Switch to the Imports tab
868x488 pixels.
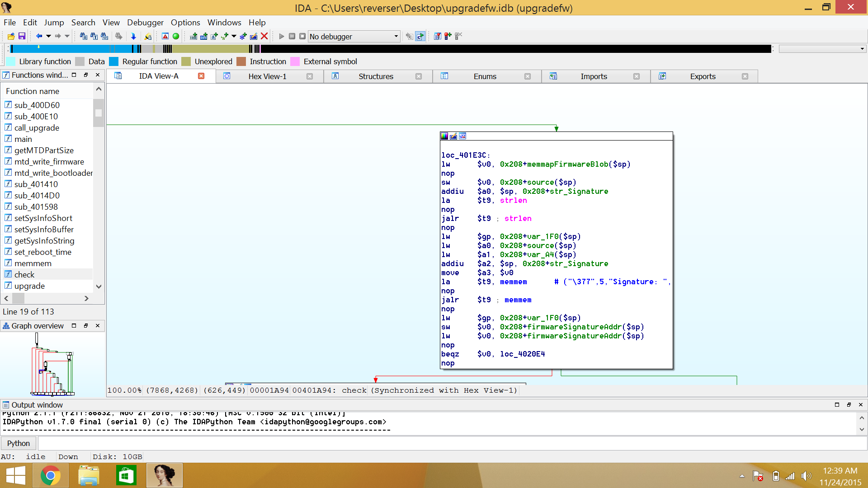pos(594,76)
